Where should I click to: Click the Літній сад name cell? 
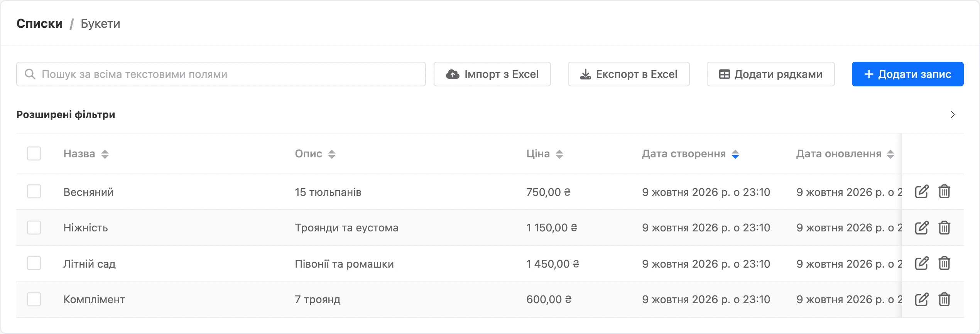(90, 264)
